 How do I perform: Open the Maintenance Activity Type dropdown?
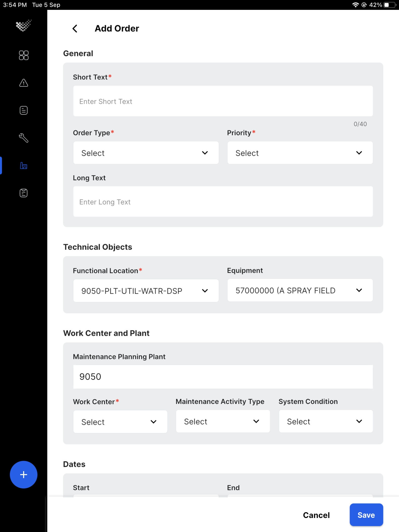(223, 421)
